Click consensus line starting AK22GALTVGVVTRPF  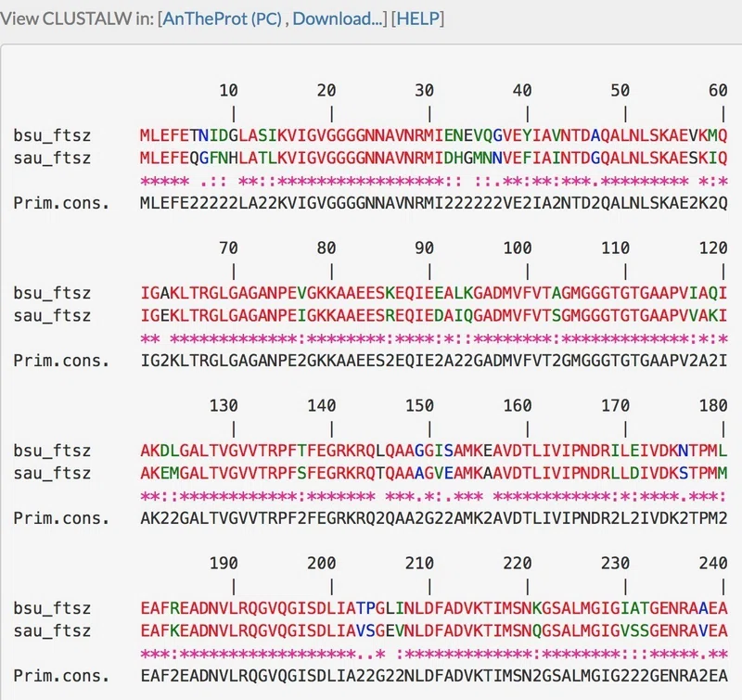tap(433, 518)
